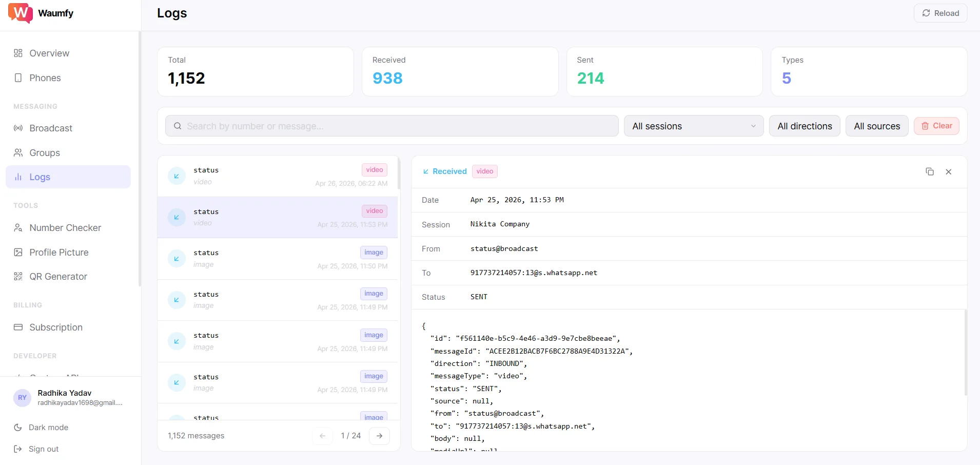This screenshot has width=980, height=465.
Task: Click the previous page arrow
Action: tap(322, 436)
